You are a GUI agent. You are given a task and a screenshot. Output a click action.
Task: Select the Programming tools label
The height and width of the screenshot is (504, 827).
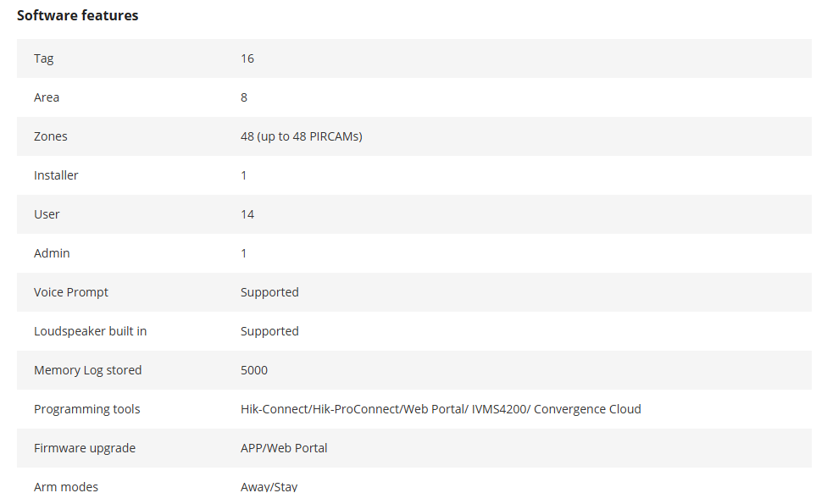point(87,410)
